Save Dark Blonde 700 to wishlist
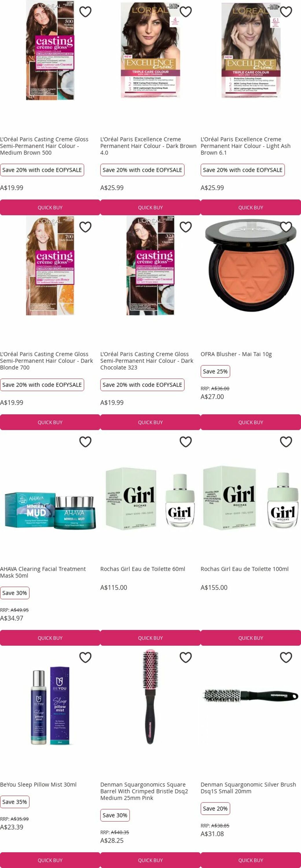301x868 pixels. (85, 227)
